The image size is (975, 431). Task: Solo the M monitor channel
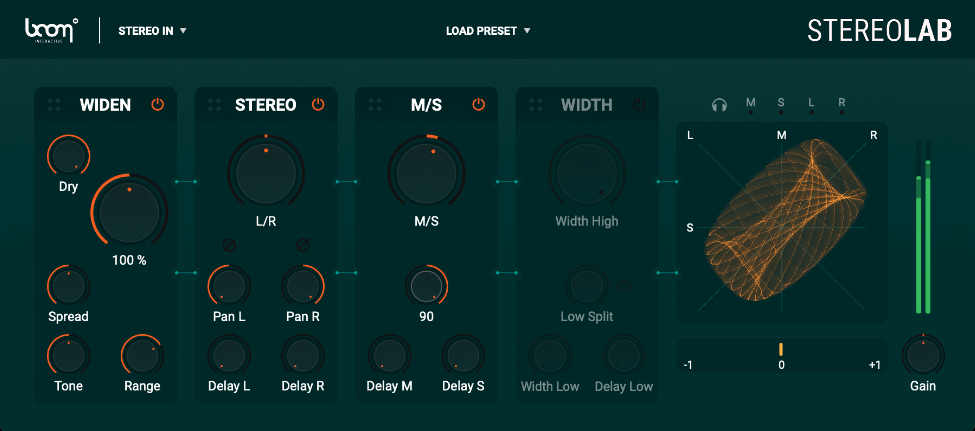[x=751, y=104]
